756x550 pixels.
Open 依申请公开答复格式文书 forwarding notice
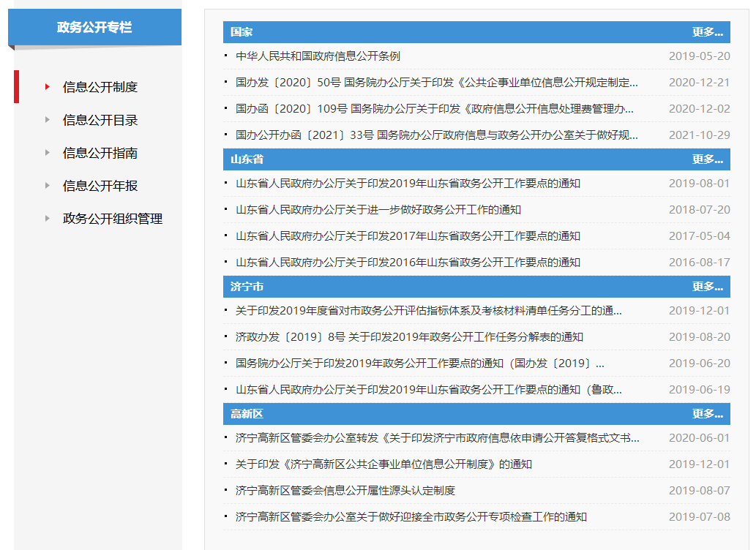pyautogui.click(x=438, y=438)
